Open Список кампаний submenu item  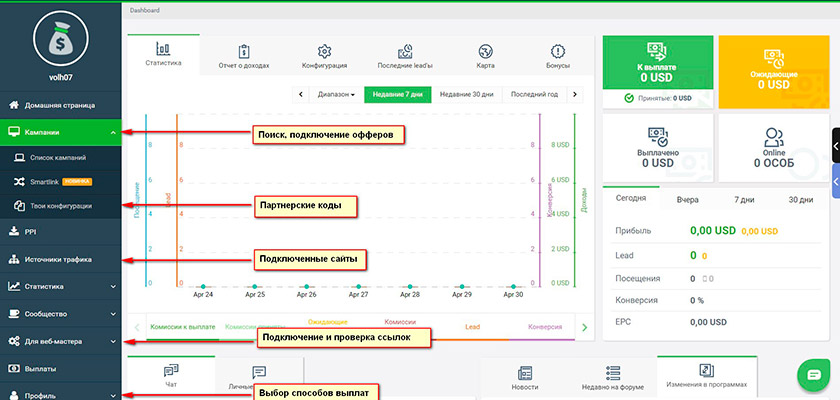pos(61,158)
